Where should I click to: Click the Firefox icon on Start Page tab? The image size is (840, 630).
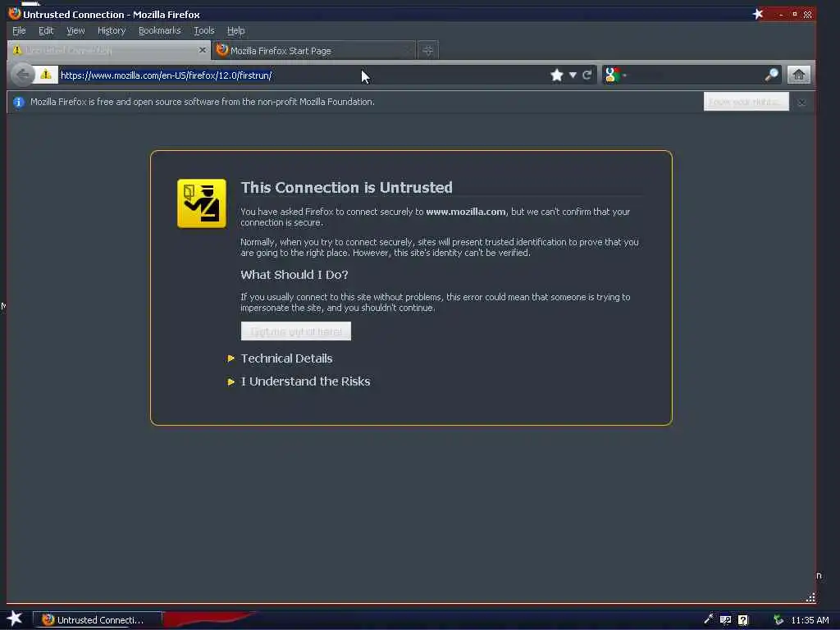(x=221, y=50)
